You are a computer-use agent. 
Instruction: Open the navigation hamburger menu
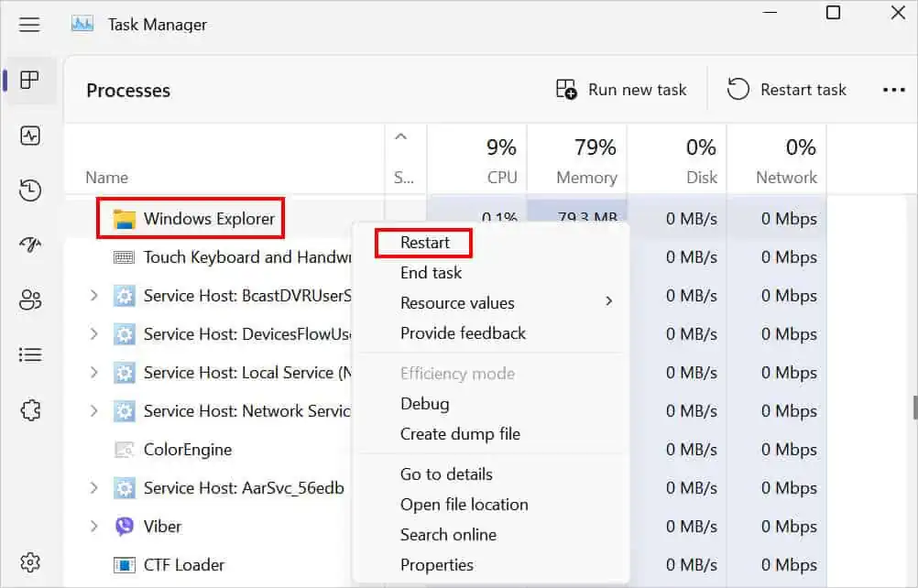coord(29,25)
